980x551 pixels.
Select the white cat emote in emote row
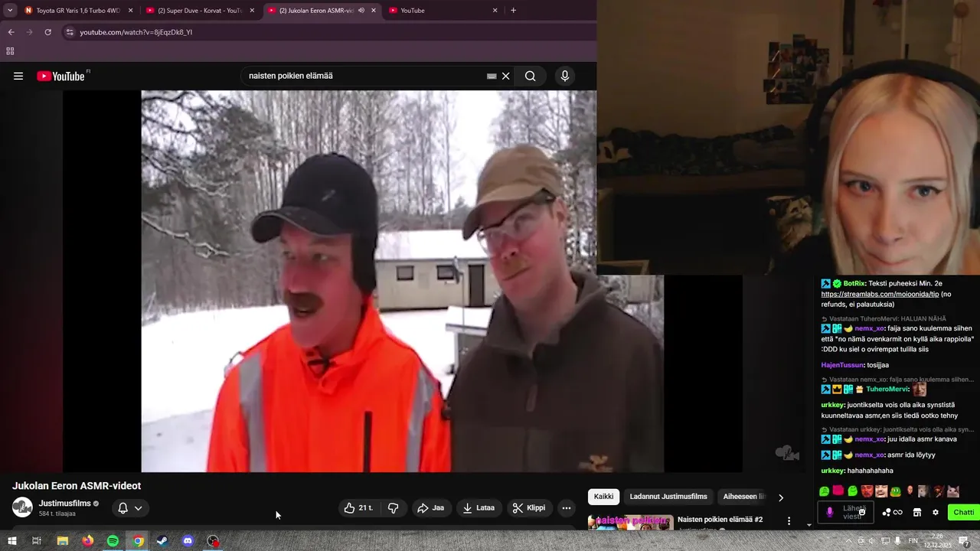(953, 491)
